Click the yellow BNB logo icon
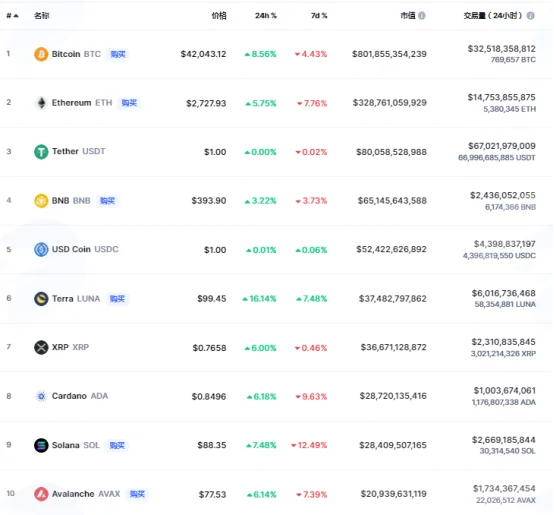554x515 pixels. pos(41,201)
